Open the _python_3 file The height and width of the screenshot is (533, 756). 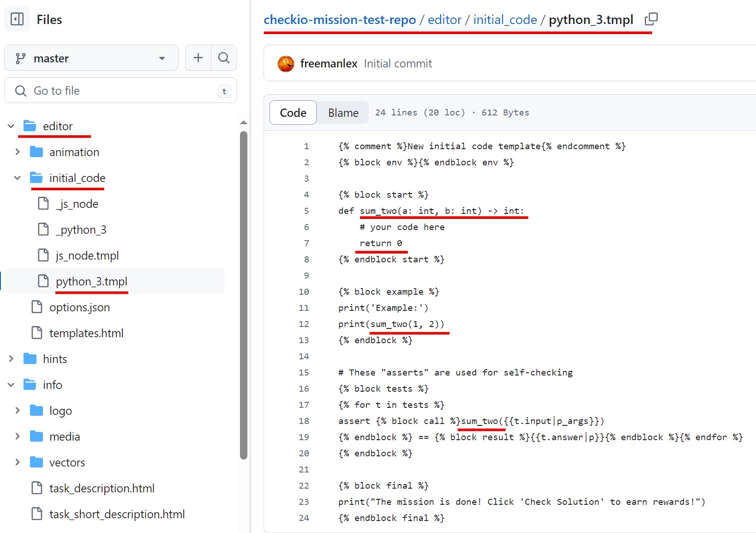[x=81, y=230]
